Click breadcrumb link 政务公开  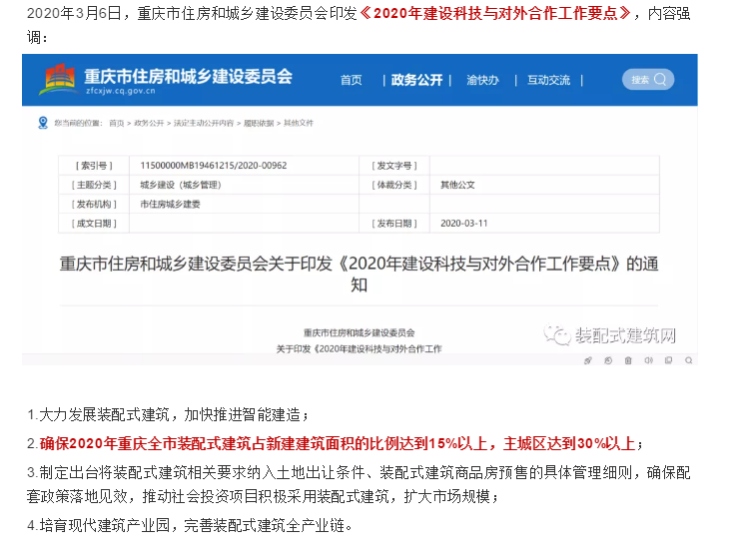pyautogui.click(x=149, y=123)
